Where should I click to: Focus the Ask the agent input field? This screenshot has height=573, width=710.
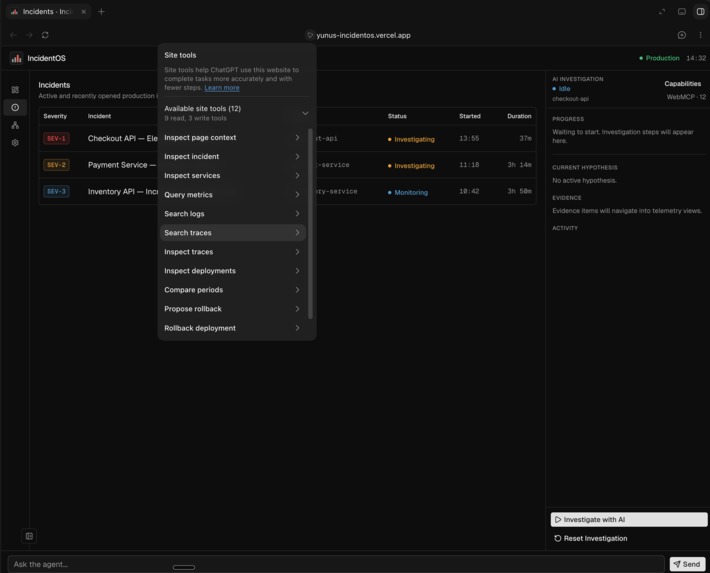[x=336, y=564]
